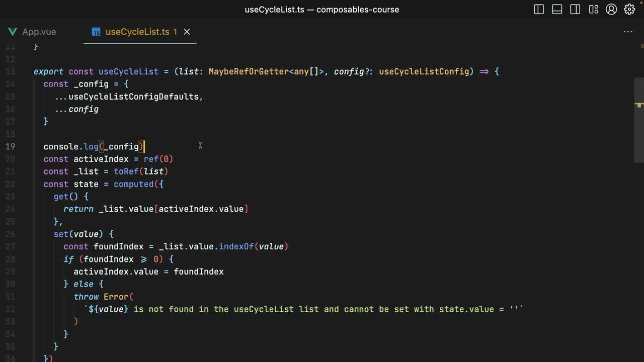
Task: Click 'activeIndex' declaration on line 20
Action: [x=101, y=159]
